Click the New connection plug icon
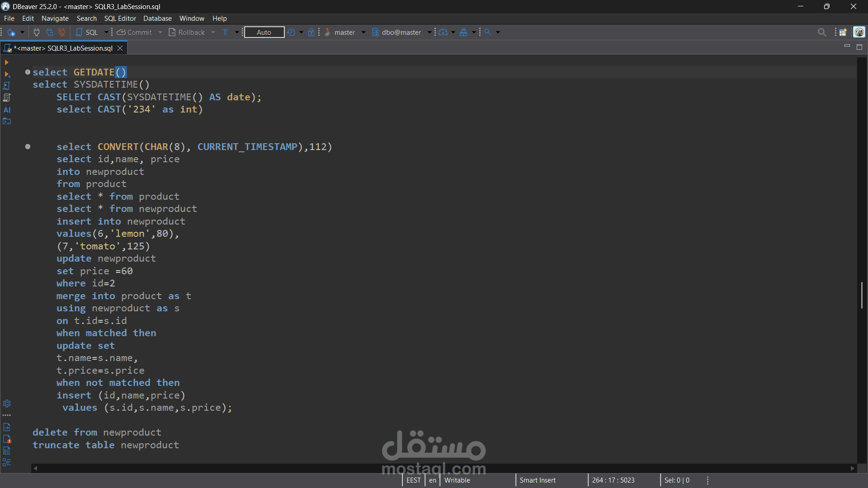Image resolution: width=868 pixels, height=488 pixels. click(11, 32)
